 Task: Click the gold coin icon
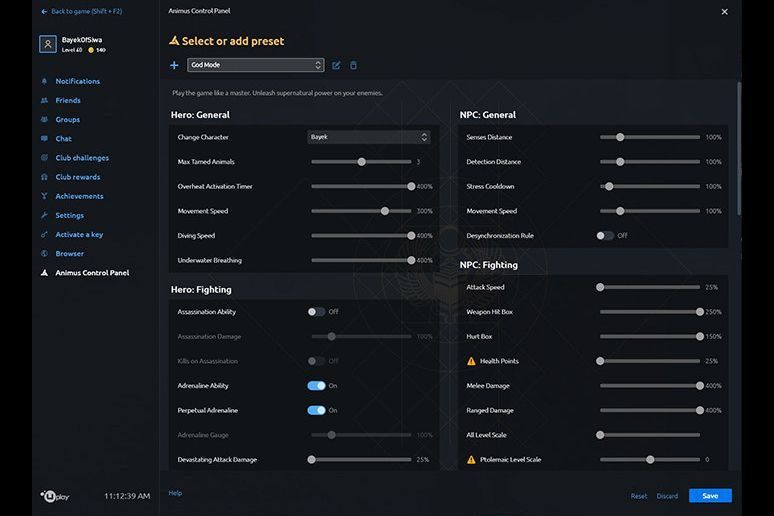click(91, 50)
